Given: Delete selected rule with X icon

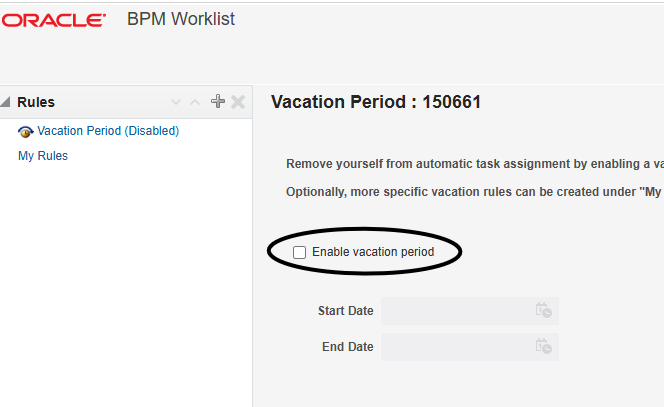Looking at the screenshot, I should click(x=238, y=102).
